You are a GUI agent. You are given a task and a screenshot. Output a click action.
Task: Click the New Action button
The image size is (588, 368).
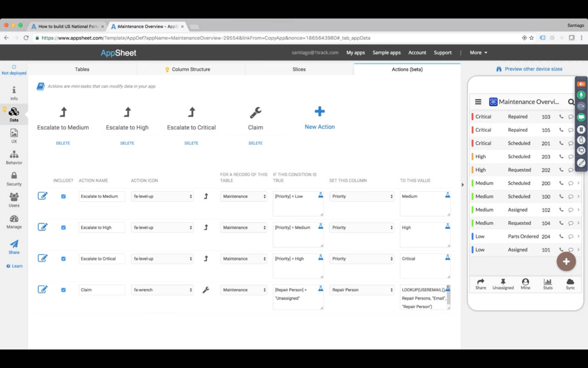pos(319,119)
